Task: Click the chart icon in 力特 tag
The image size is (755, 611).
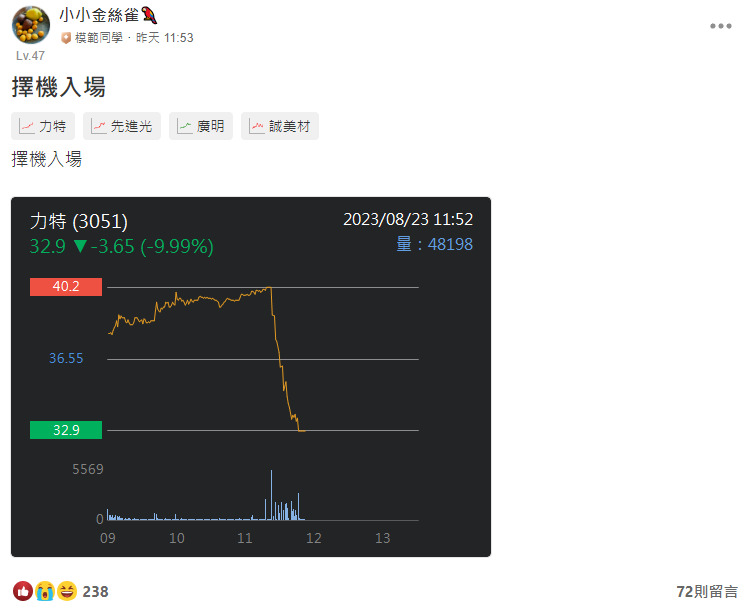Action: tap(26, 127)
